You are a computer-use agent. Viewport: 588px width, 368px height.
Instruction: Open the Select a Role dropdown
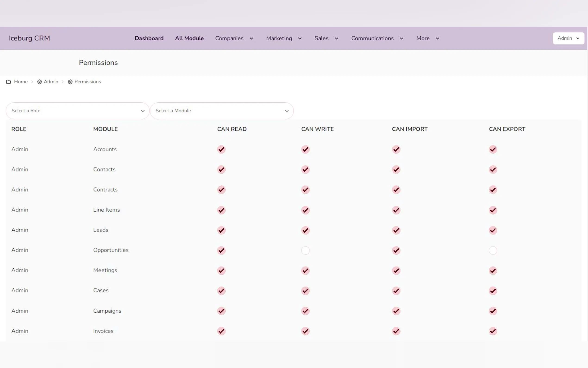[x=78, y=111]
